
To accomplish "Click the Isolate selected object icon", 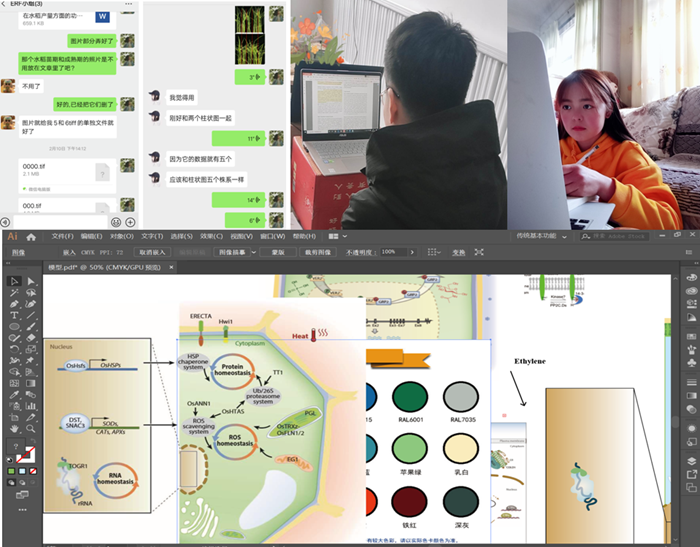I will pyautogui.click(x=479, y=252).
